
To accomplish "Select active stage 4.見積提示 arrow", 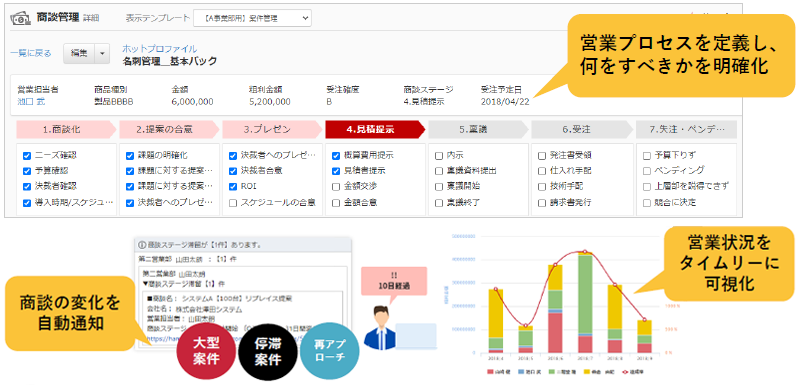I will (x=375, y=129).
